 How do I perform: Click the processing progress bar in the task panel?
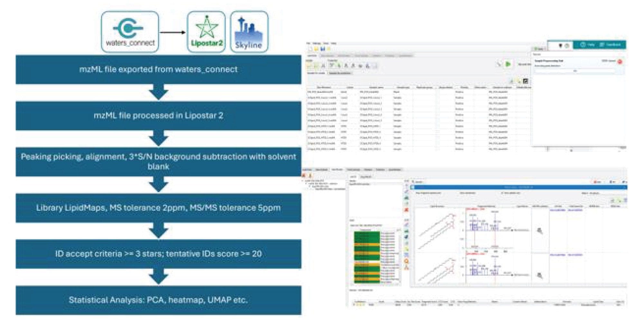[575, 71]
